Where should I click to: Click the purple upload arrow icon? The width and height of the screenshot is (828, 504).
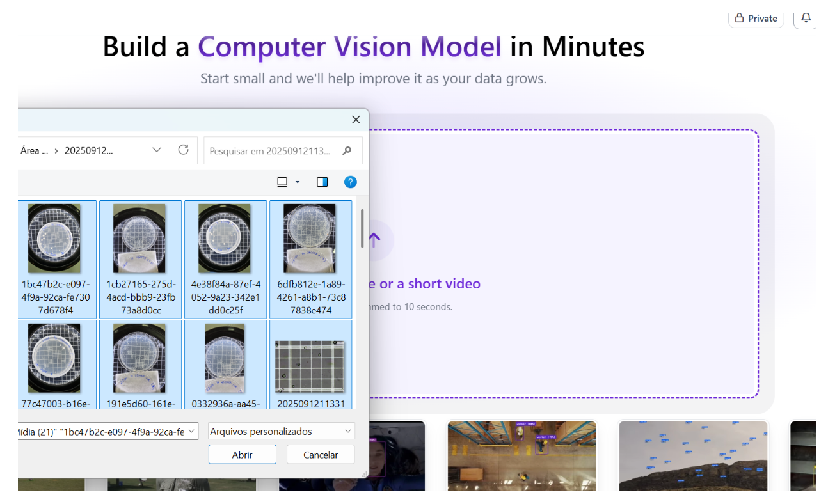pos(375,240)
